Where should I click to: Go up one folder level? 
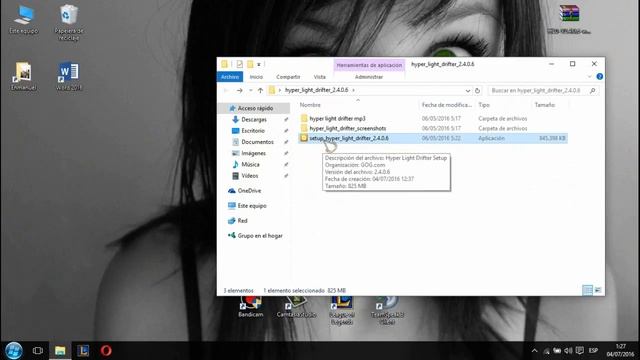point(260,90)
